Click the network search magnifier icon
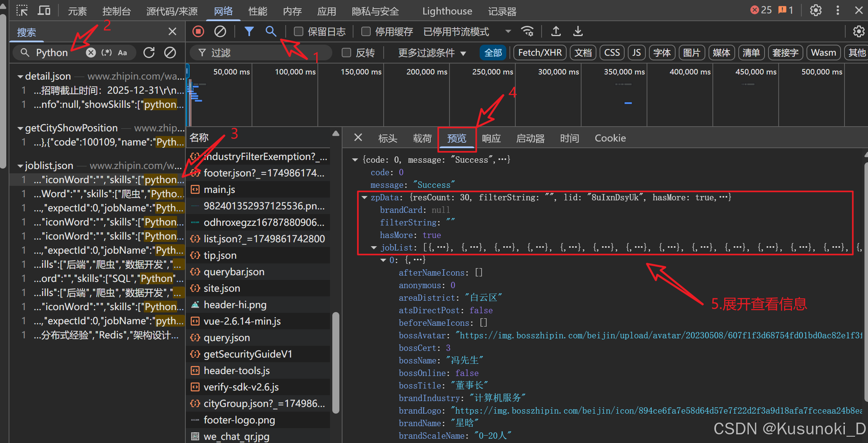The height and width of the screenshot is (443, 868). tap(271, 31)
